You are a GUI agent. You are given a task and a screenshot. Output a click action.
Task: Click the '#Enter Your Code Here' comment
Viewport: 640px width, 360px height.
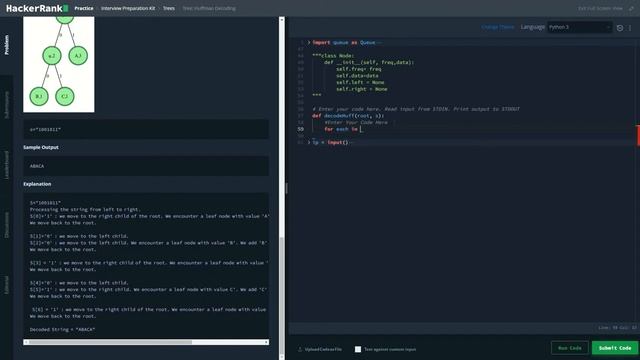(356, 122)
